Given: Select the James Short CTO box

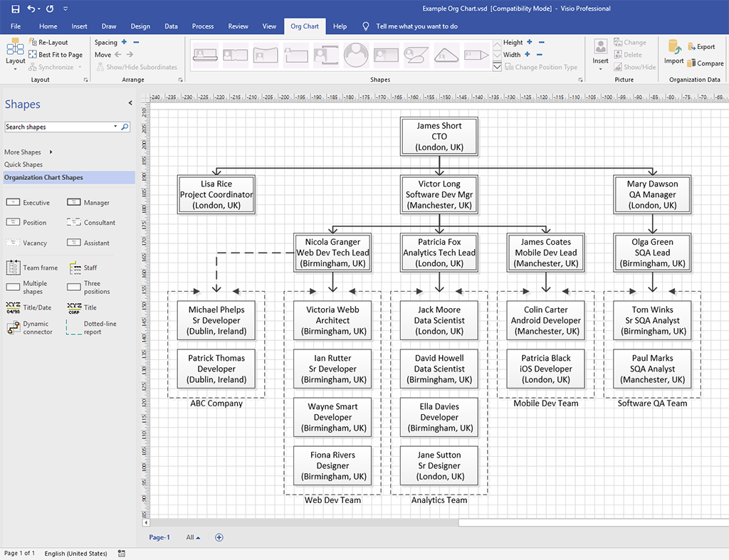Looking at the screenshot, I should 439,136.
